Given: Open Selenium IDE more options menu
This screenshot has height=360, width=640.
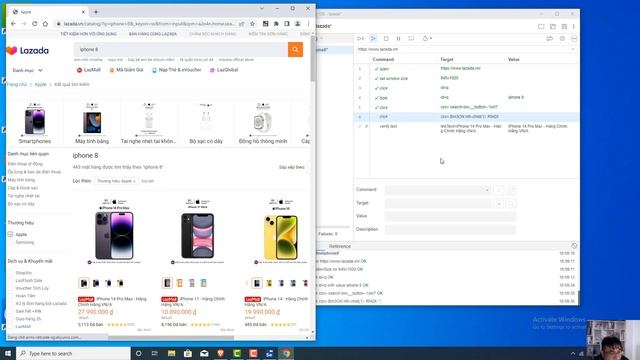Looking at the screenshot, I should click(x=573, y=26).
